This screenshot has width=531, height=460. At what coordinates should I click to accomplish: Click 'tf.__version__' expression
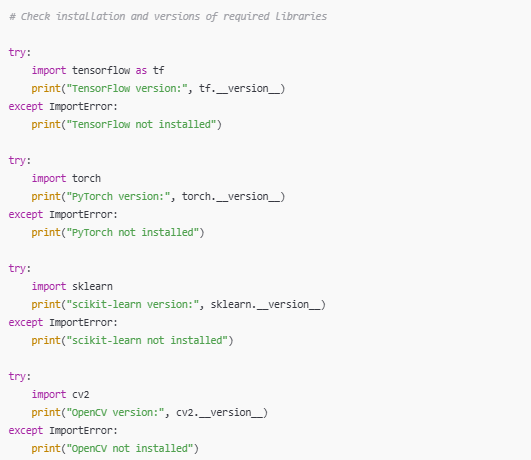coord(240,88)
